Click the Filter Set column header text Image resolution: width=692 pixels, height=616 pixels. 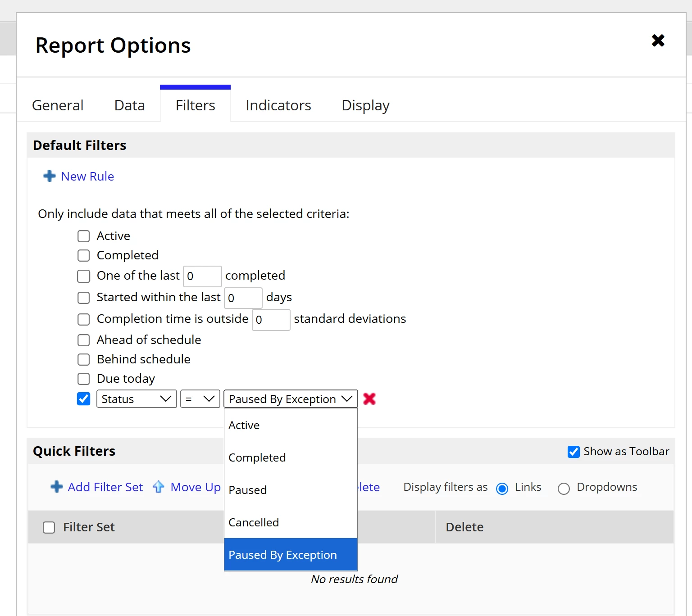pos(89,527)
